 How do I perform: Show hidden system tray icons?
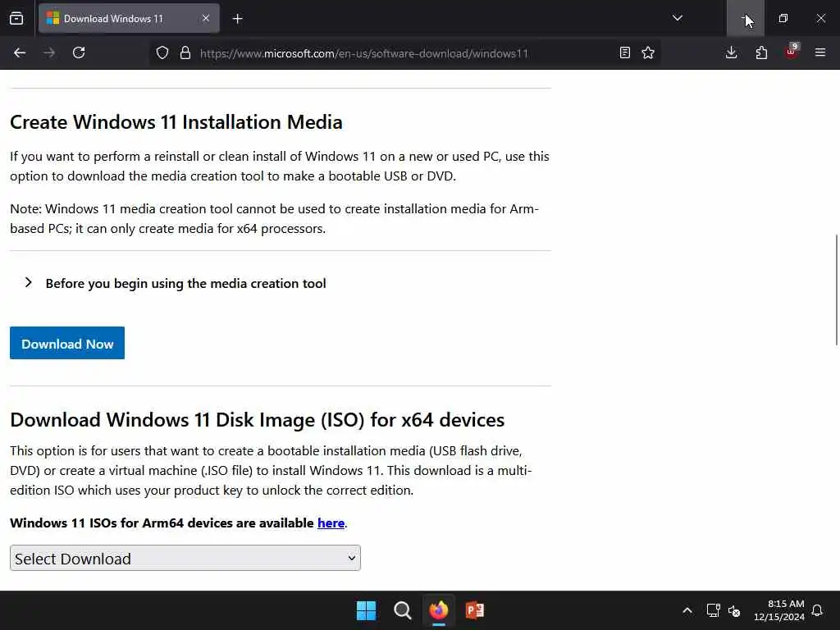[687, 610]
